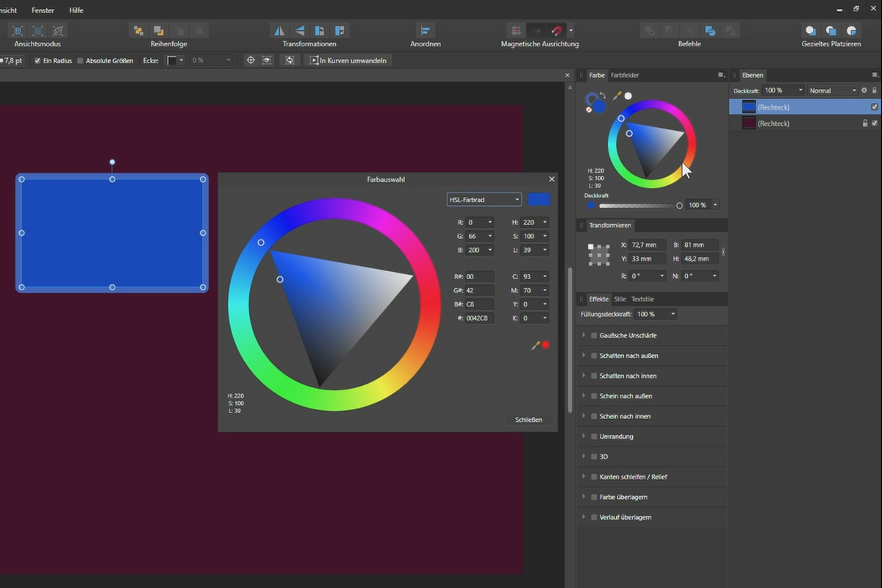The width and height of the screenshot is (882, 588).
Task: Open the HSL-Farbrad dropdown in Farbauswahl
Action: (x=483, y=199)
